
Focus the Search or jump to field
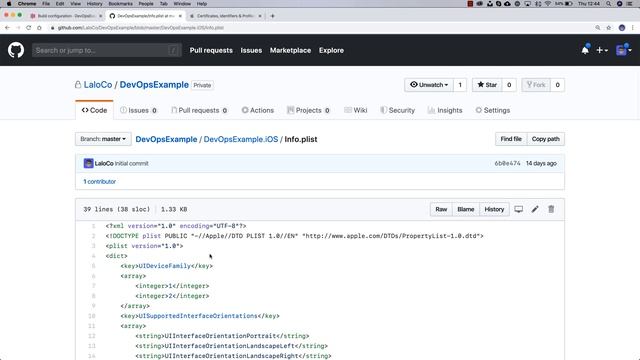point(107,50)
